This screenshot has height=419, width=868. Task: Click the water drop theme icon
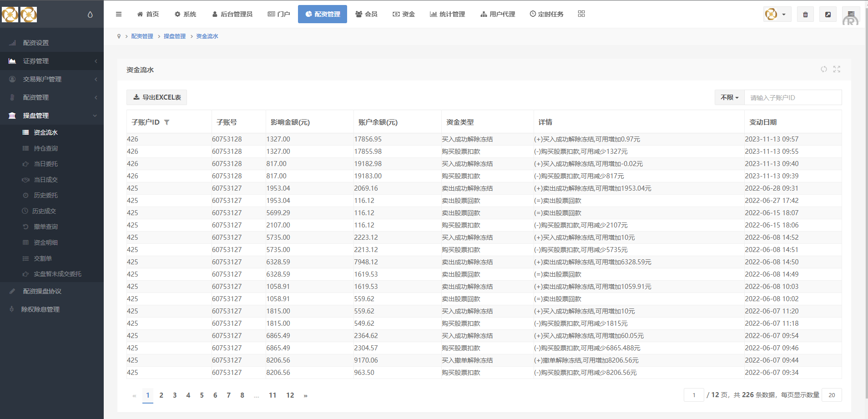point(90,15)
